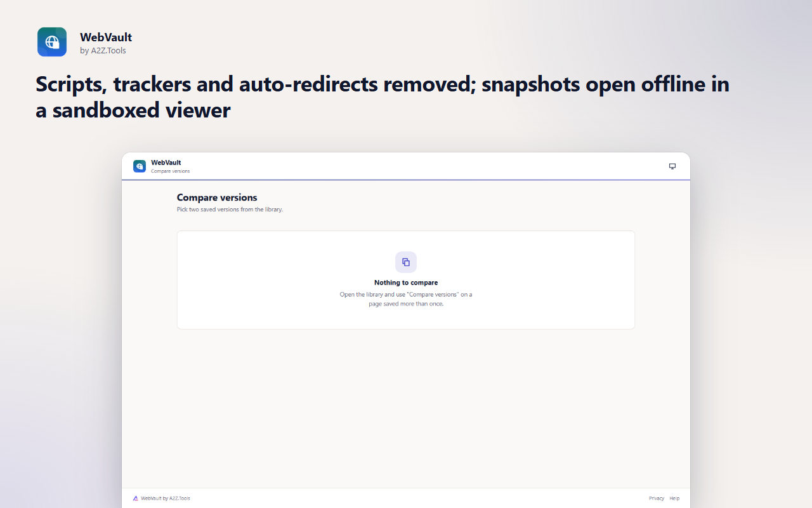Click the 'Scripts, trackers and auto-redirects removed' headline
The height and width of the screenshot is (508, 812).
click(382, 97)
